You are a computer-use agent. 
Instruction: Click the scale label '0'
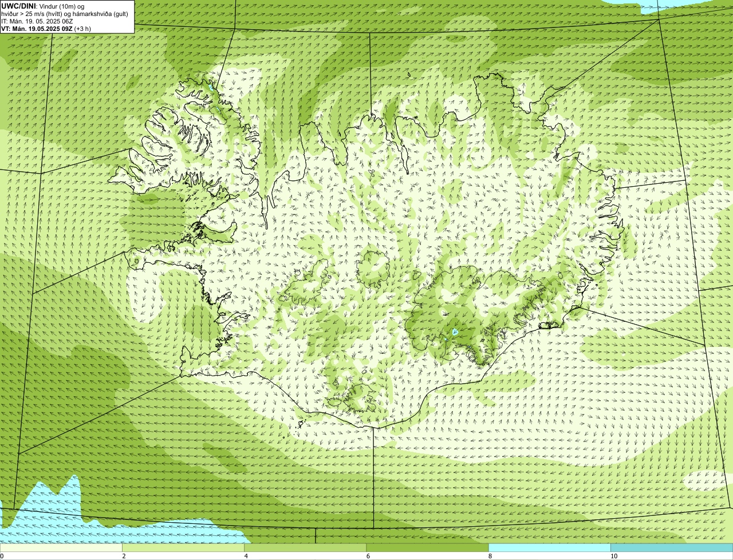[2, 556]
